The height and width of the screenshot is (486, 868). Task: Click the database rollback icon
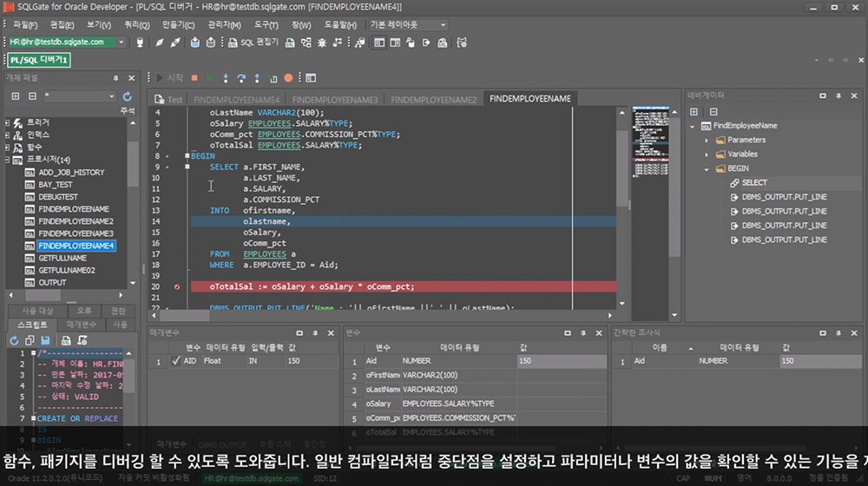pyautogui.click(x=211, y=42)
